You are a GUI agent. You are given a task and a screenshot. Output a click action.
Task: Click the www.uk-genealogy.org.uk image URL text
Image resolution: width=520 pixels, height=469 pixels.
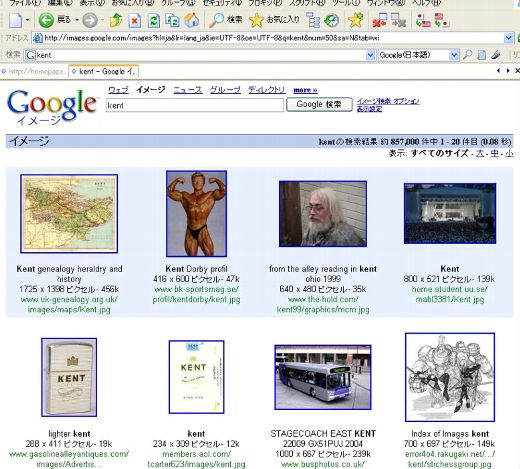69,304
